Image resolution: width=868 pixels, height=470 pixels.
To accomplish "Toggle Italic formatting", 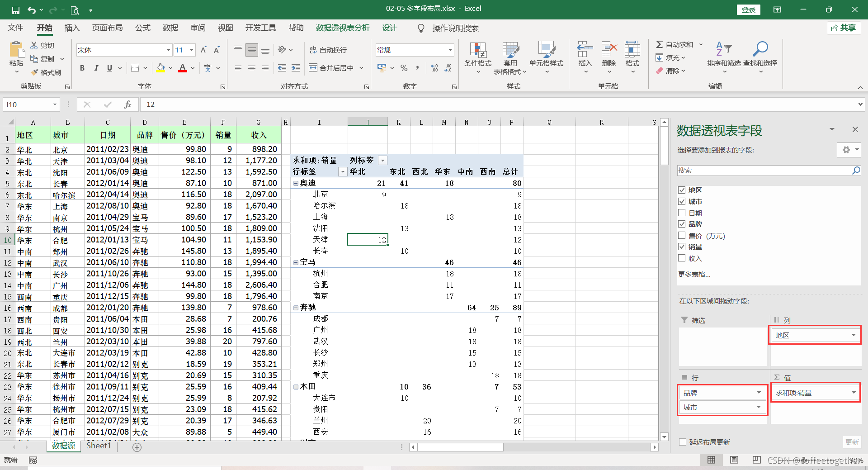I will [x=96, y=68].
